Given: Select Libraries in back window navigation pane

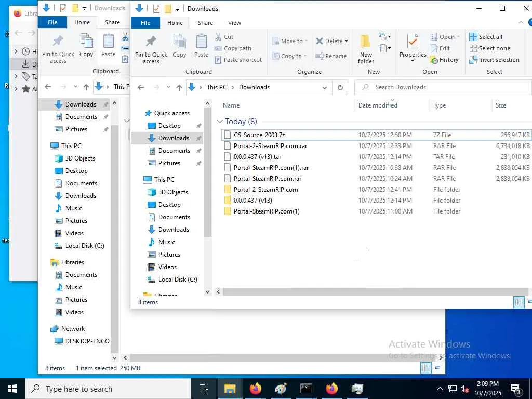Looking at the screenshot, I should 73,262.
